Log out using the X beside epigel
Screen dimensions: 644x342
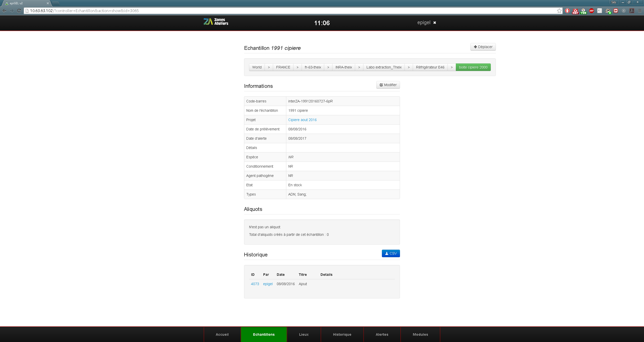pyautogui.click(x=435, y=23)
